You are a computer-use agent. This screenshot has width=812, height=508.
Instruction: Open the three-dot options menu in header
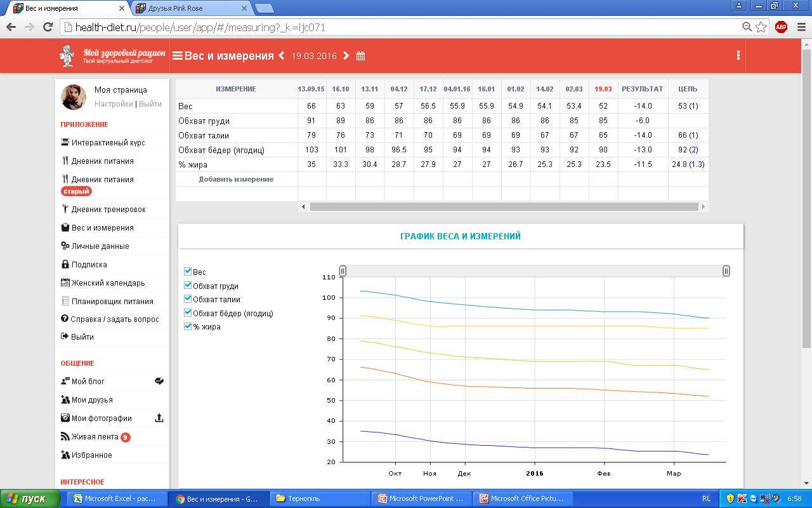point(738,55)
